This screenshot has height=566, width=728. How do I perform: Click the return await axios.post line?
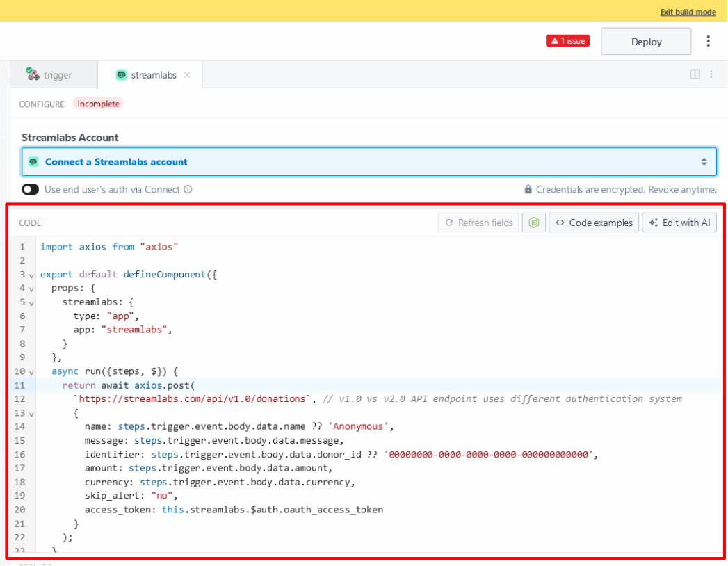[x=129, y=385]
